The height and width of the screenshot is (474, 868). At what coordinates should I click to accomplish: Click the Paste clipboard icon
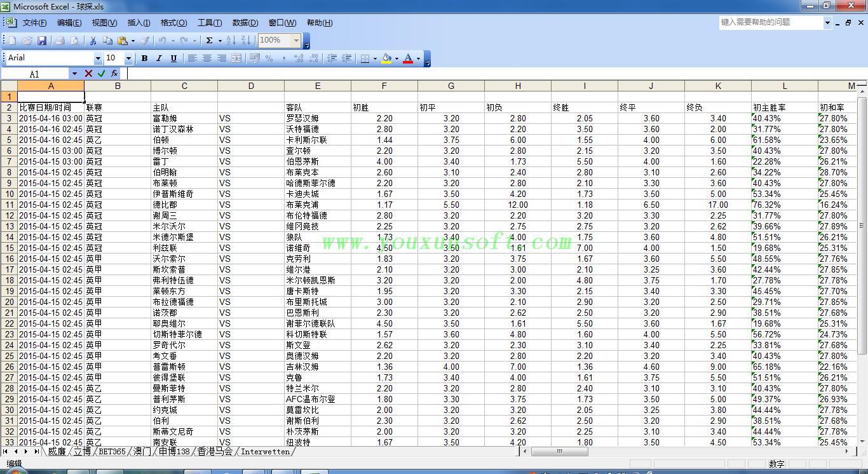pos(122,41)
